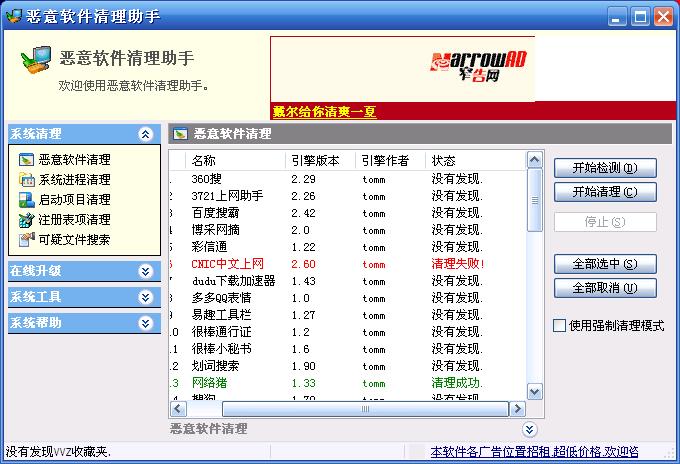The width and height of the screenshot is (680, 464).
Task: Sort list by 引擎作者 column header
Action: [390, 161]
